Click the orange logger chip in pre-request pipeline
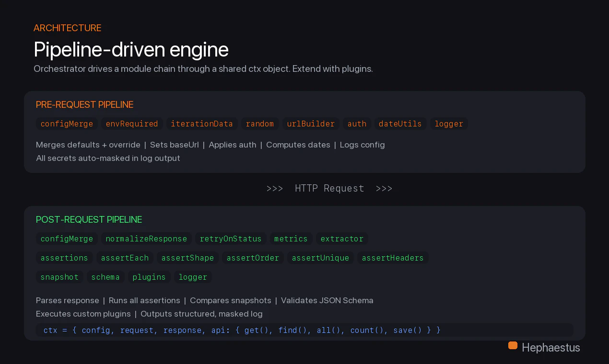 point(449,124)
